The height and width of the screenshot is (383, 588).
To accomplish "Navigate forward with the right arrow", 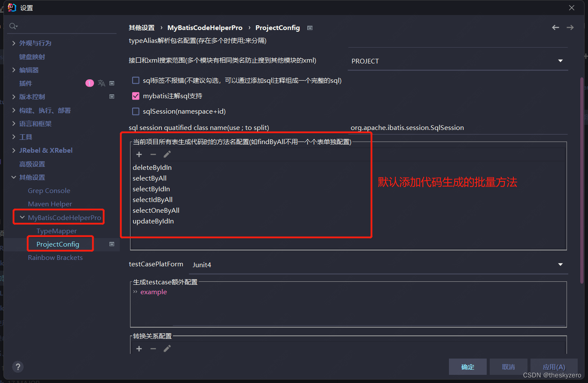I will [570, 27].
